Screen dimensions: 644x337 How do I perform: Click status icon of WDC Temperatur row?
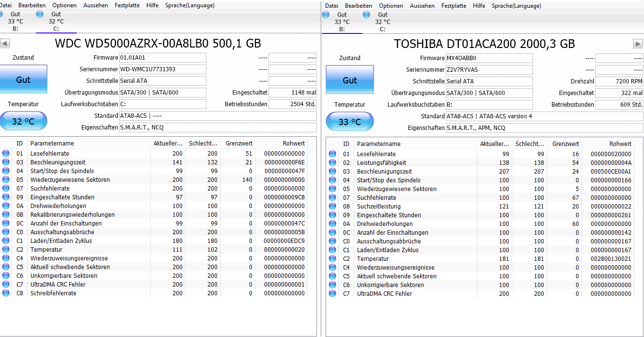(x=6, y=249)
